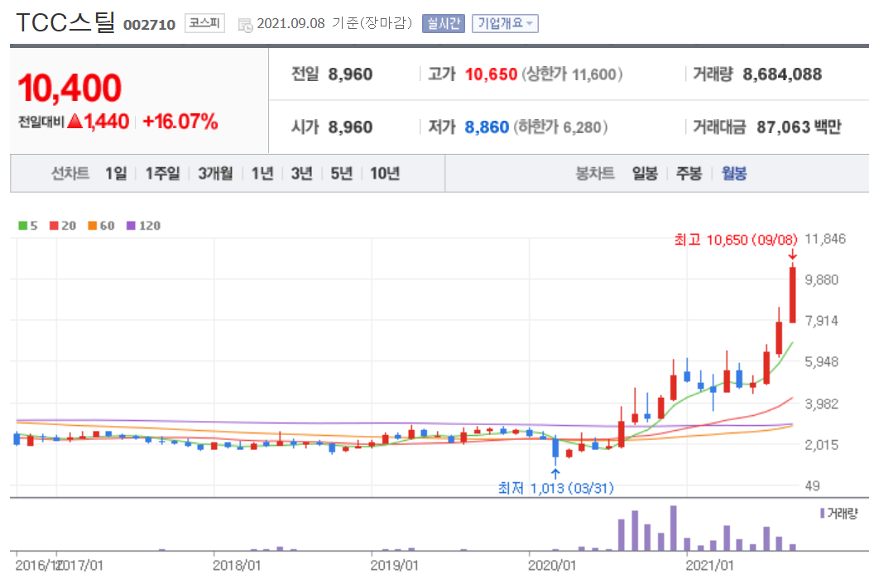Select the 3년 line chart period
Viewport: 869px width, 588px height.
[x=302, y=174]
